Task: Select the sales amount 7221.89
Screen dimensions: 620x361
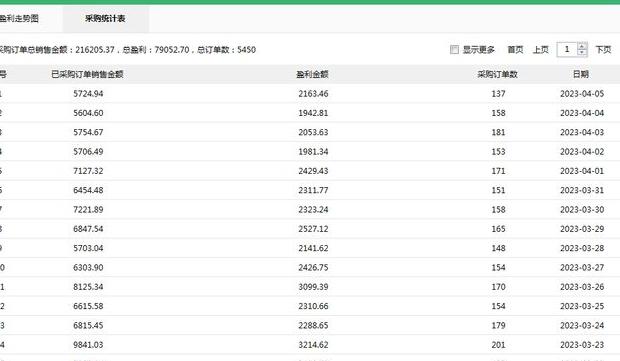Action: click(88, 210)
